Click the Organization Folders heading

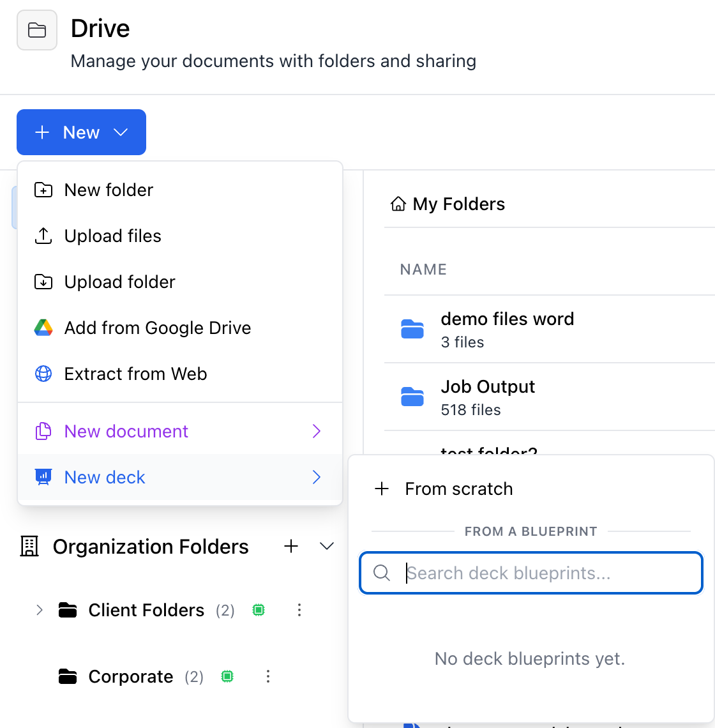click(x=151, y=547)
